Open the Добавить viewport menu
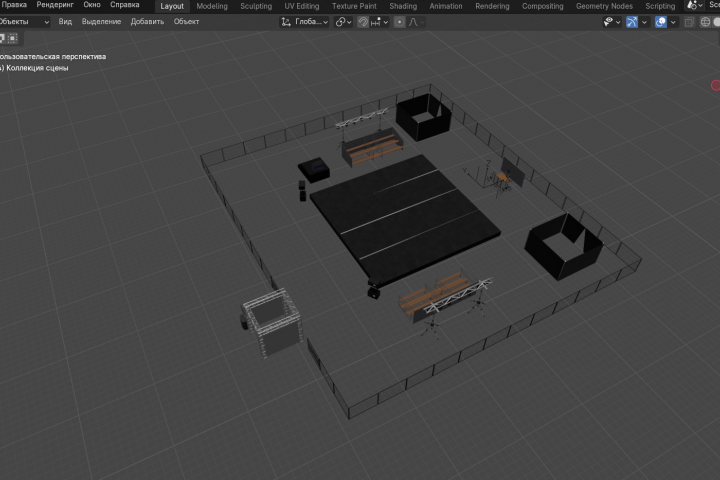 pos(147,22)
